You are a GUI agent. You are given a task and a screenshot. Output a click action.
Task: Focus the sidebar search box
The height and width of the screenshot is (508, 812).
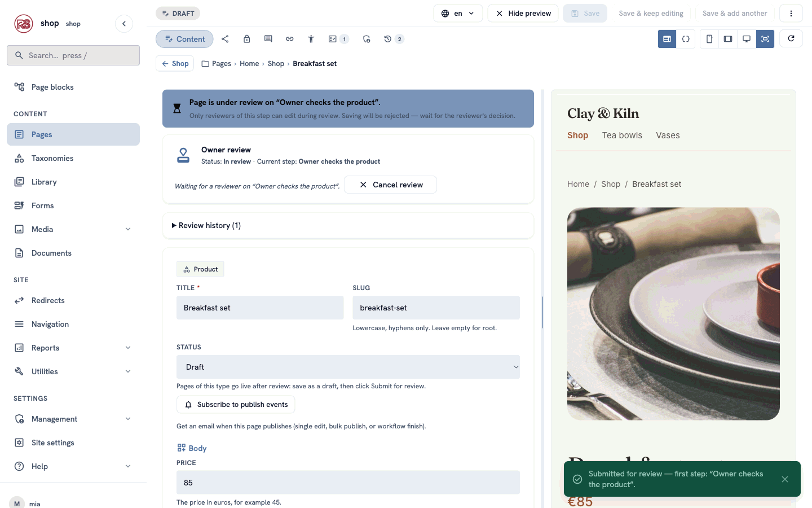click(x=73, y=55)
